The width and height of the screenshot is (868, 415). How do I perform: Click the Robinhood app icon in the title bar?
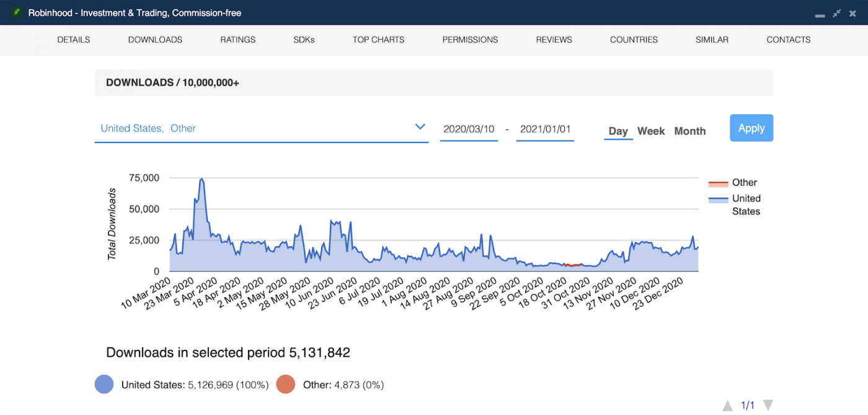[x=17, y=12]
